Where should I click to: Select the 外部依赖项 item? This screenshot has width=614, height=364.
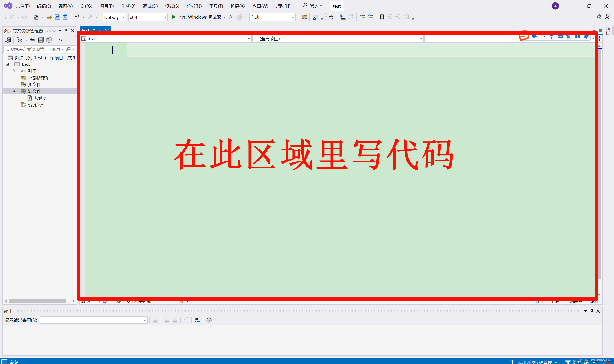tap(39, 78)
